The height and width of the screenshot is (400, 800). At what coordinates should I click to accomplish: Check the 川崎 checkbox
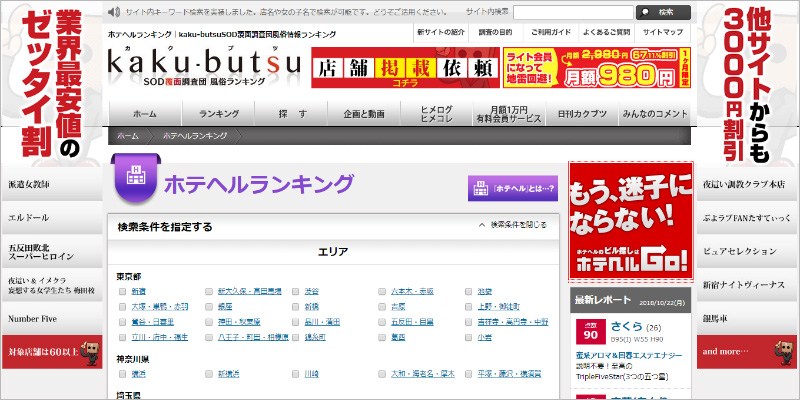tap(296, 374)
